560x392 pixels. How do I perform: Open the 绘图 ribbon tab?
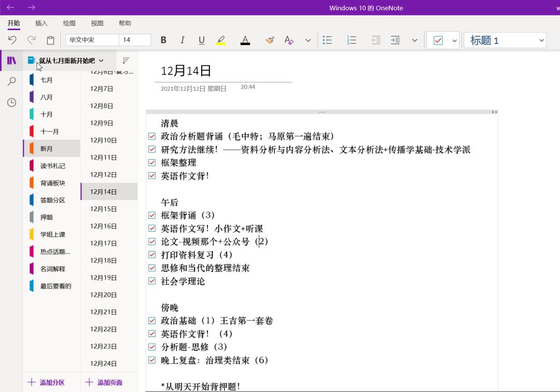click(69, 23)
